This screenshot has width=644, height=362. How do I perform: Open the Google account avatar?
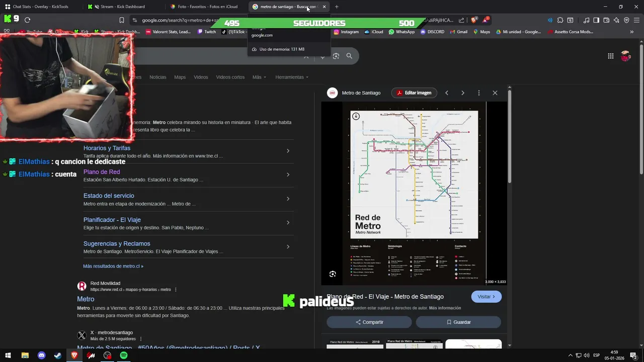click(x=625, y=56)
